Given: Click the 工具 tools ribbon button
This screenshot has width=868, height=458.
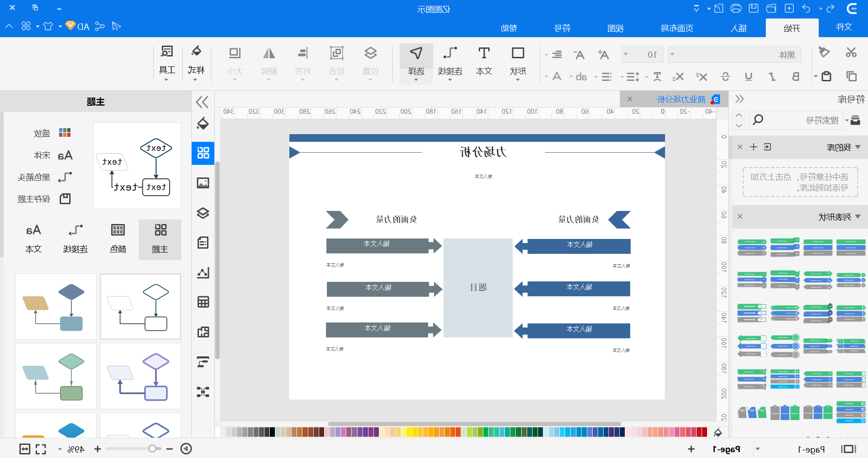Looking at the screenshot, I should pyautogui.click(x=167, y=63).
